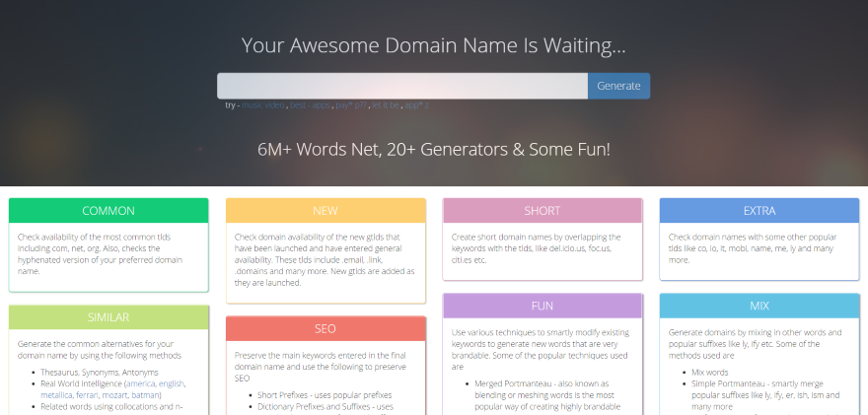The height and width of the screenshot is (415, 868).
Task: Select the MIX generator header
Action: point(759,306)
